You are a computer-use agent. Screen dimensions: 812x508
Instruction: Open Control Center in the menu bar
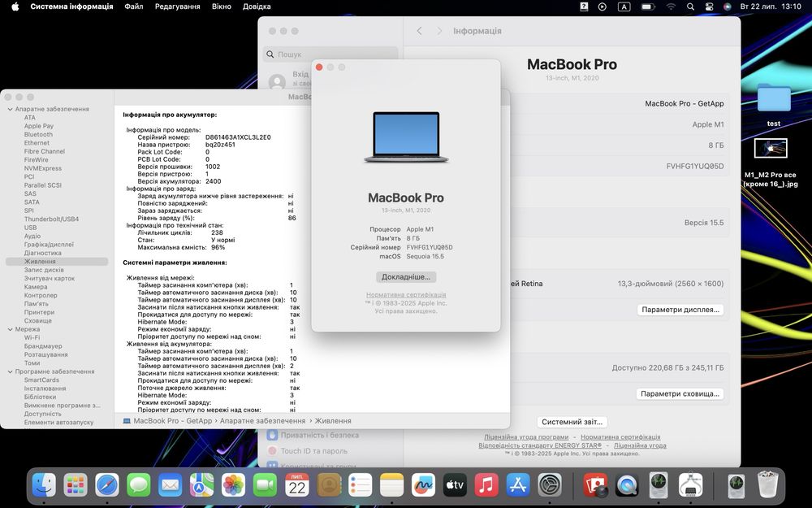pos(709,7)
